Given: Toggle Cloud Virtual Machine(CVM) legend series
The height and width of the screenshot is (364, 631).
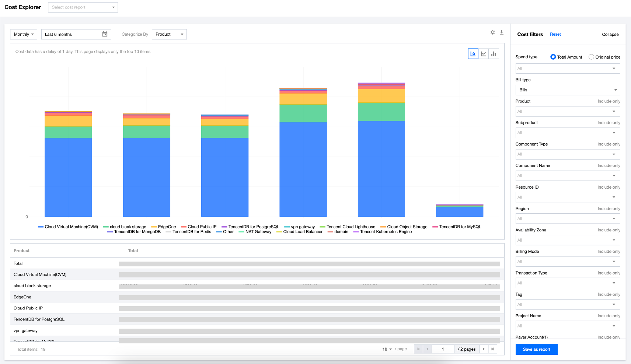Looking at the screenshot, I should click(x=68, y=227).
